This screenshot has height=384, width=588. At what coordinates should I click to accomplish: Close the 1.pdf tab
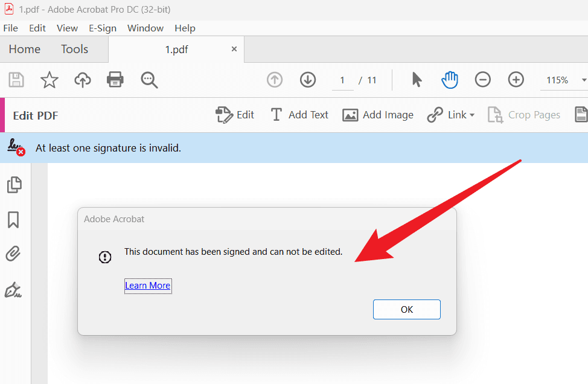[234, 49]
